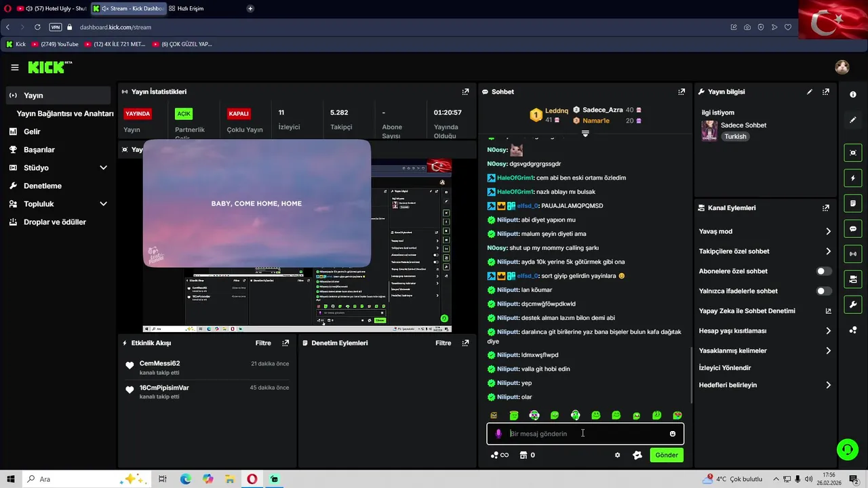Screen dimensions: 868x488
Task: Open Opera browser from Windows taskbar
Action: (252, 479)
